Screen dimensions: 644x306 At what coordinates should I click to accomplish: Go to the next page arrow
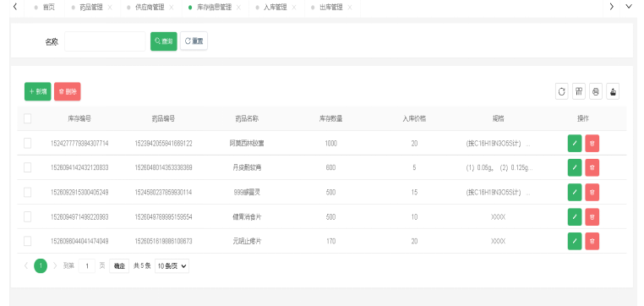pyautogui.click(x=55, y=265)
